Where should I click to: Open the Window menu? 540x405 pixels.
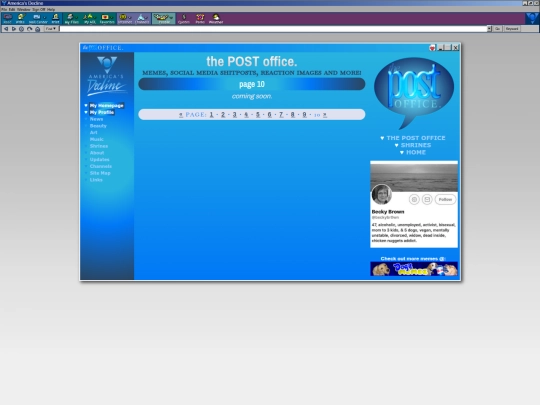(23, 9)
